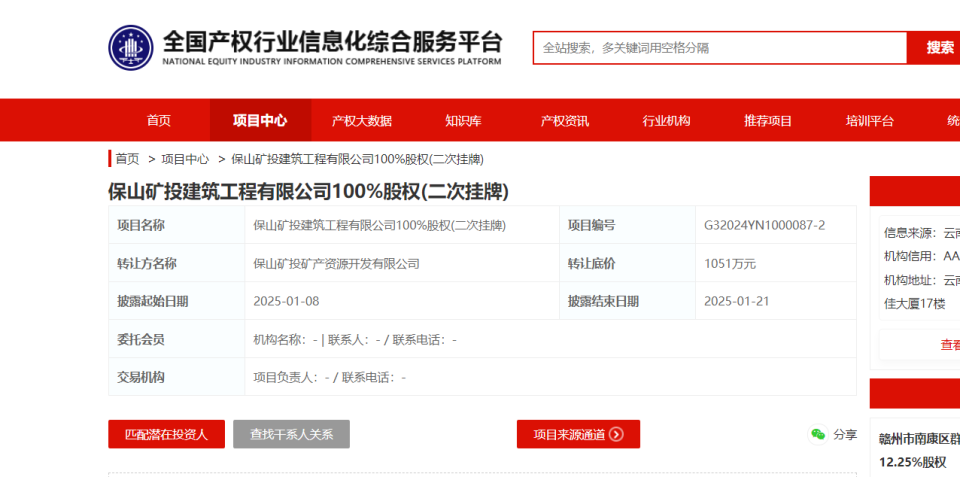Click the 机构地址 sidebar line
The width and height of the screenshot is (960, 477).
pos(921,280)
